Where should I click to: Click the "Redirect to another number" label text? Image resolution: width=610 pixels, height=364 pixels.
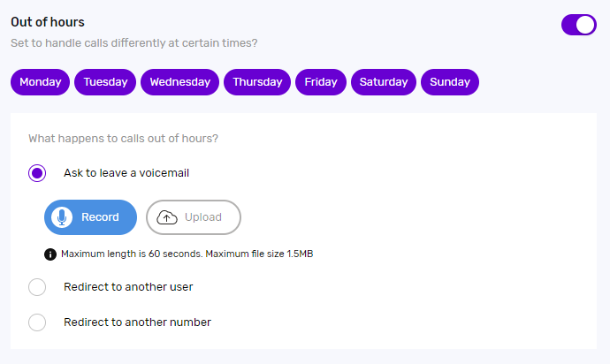coord(137,322)
